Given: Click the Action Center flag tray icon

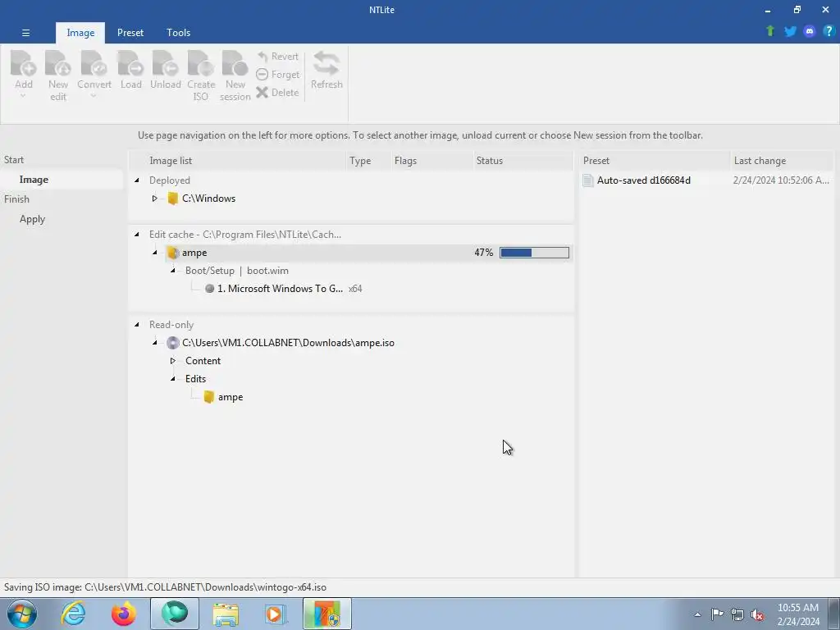Looking at the screenshot, I should 717,614.
